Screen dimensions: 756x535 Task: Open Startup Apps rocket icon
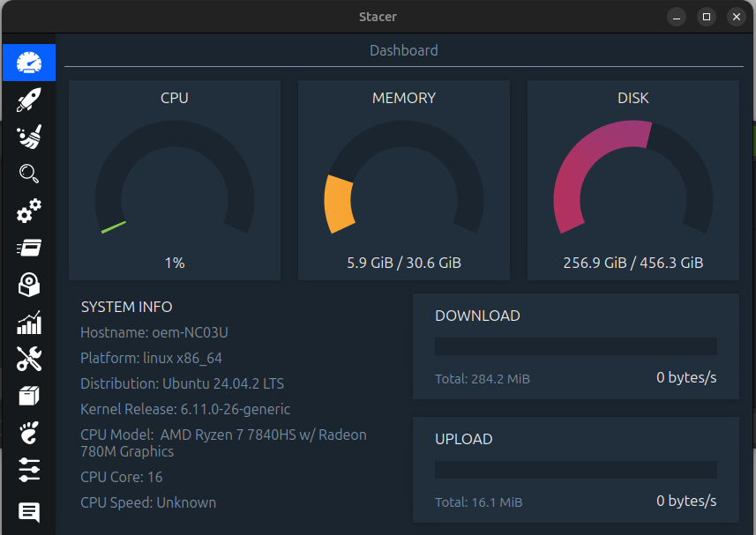point(29,100)
